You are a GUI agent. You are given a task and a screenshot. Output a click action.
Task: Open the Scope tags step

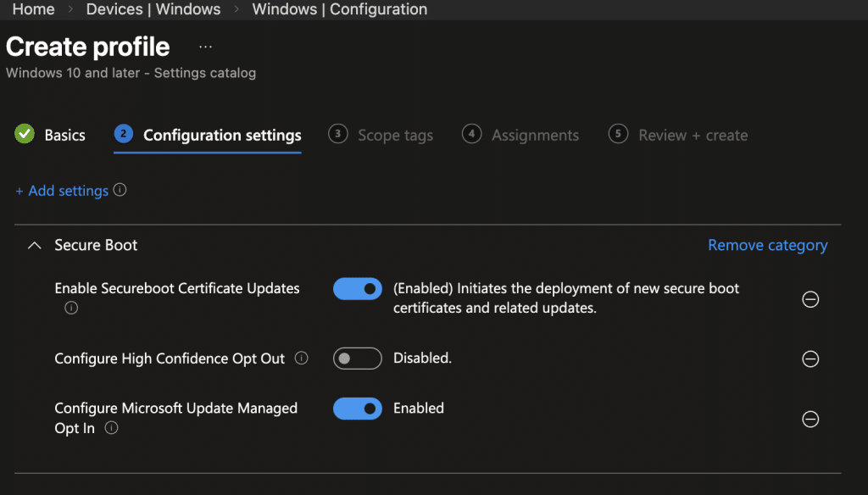[x=381, y=136]
